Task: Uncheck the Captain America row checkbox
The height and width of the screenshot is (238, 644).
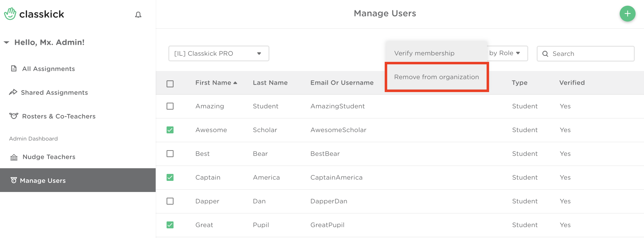Action: tap(170, 177)
